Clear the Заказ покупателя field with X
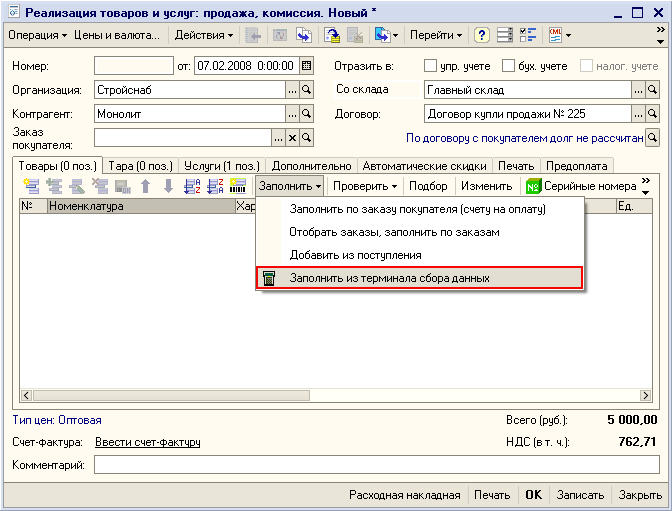 coord(292,137)
